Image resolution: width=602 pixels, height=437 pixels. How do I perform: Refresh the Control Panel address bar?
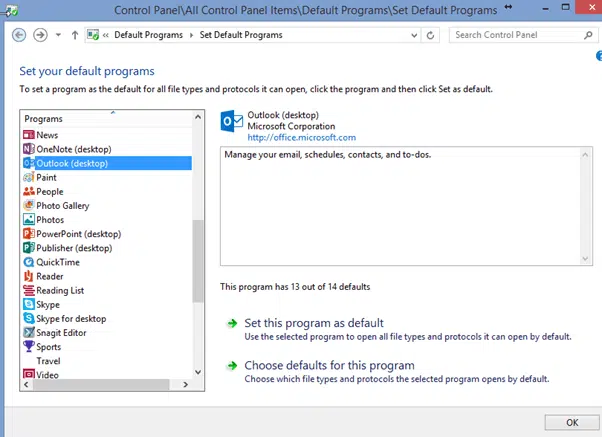click(x=430, y=35)
